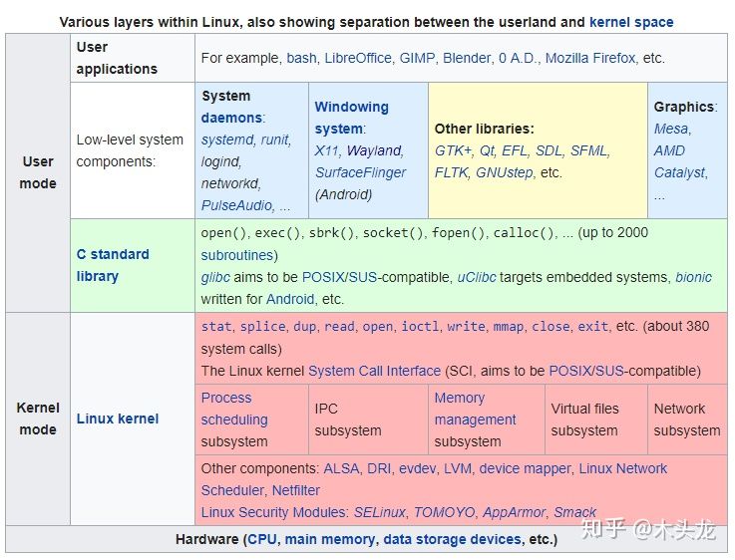Follow the Memory management link
This screenshot has height=560, width=735.
point(475,409)
